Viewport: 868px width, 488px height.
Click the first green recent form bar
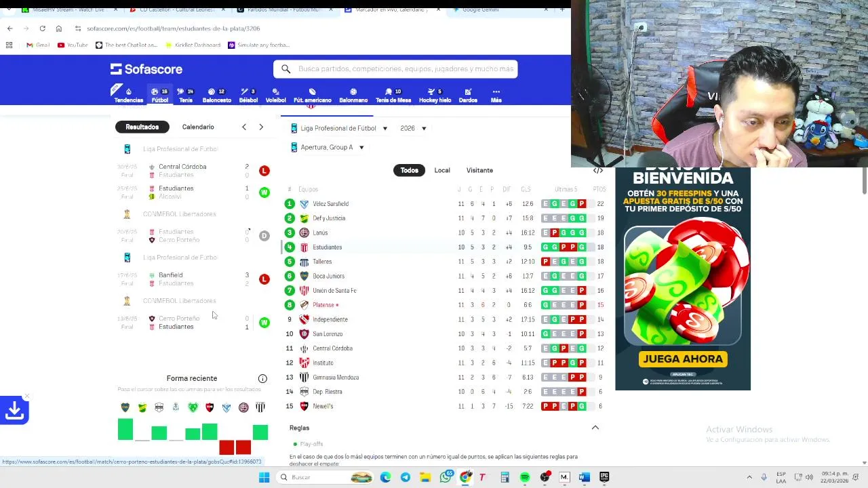click(x=125, y=430)
